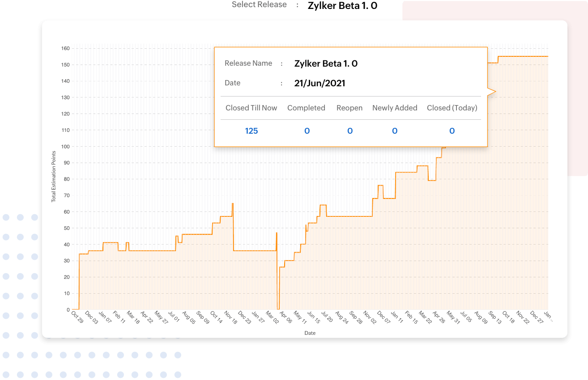Click the y-axis label 70
Image resolution: width=588 pixels, height=380 pixels.
67,195
